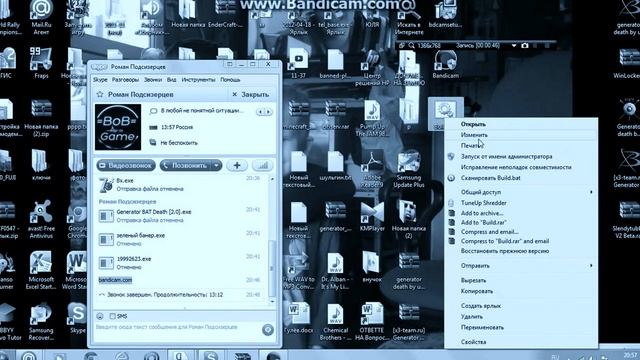The height and width of the screenshot is (360, 640).
Task: Open the ключи folder on the desktop
Action: [41, 164]
